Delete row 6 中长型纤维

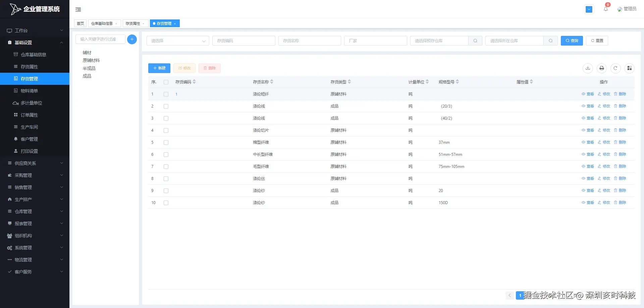620,155
